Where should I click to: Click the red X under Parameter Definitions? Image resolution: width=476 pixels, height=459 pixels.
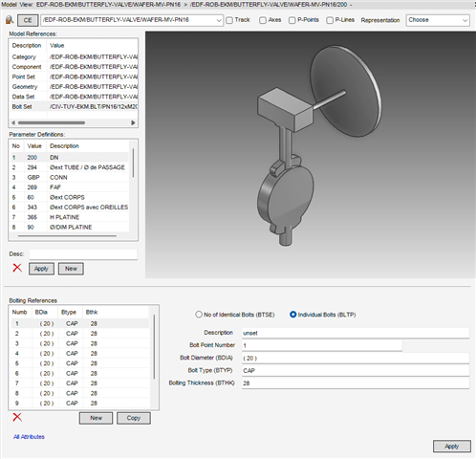pos(17,268)
